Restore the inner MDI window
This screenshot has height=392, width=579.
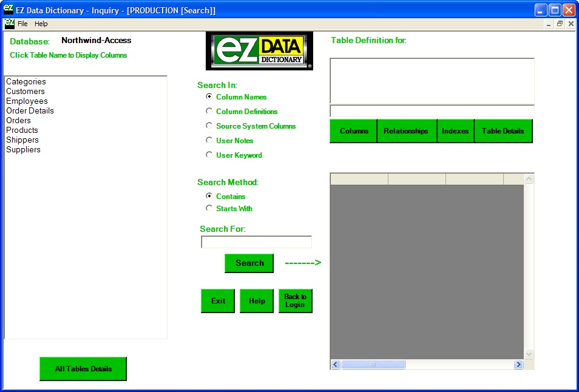point(560,24)
